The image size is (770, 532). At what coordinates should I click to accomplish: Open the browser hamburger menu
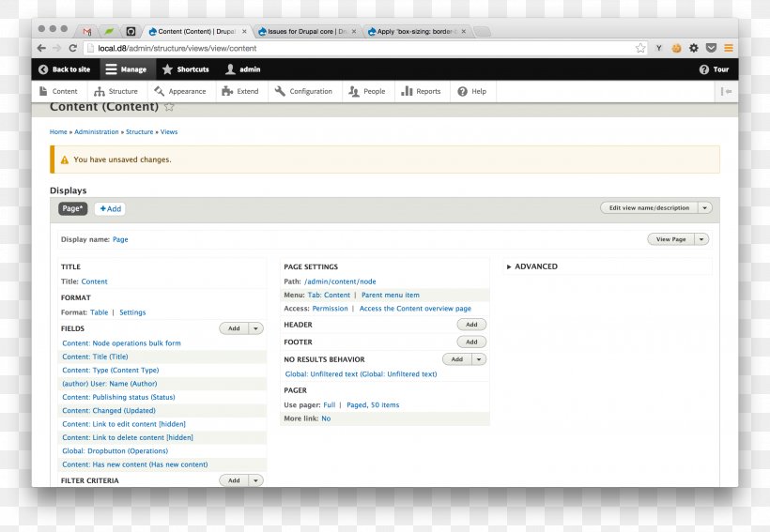pyautogui.click(x=729, y=48)
